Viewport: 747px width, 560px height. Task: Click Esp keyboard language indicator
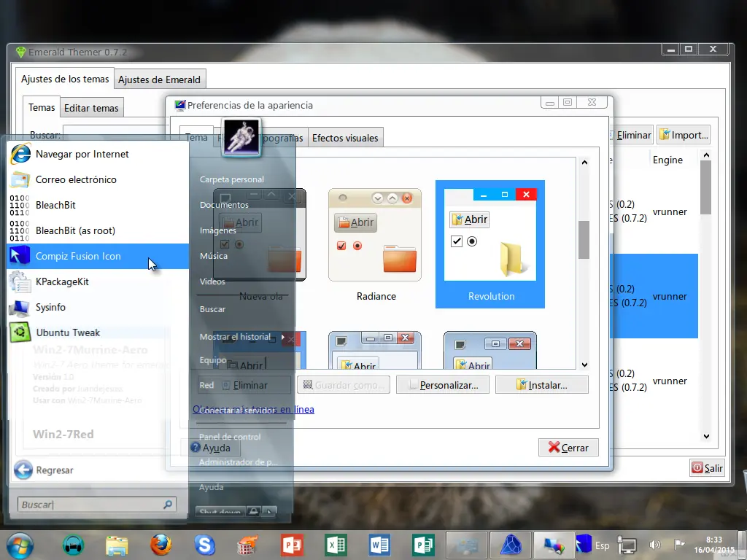602,545
